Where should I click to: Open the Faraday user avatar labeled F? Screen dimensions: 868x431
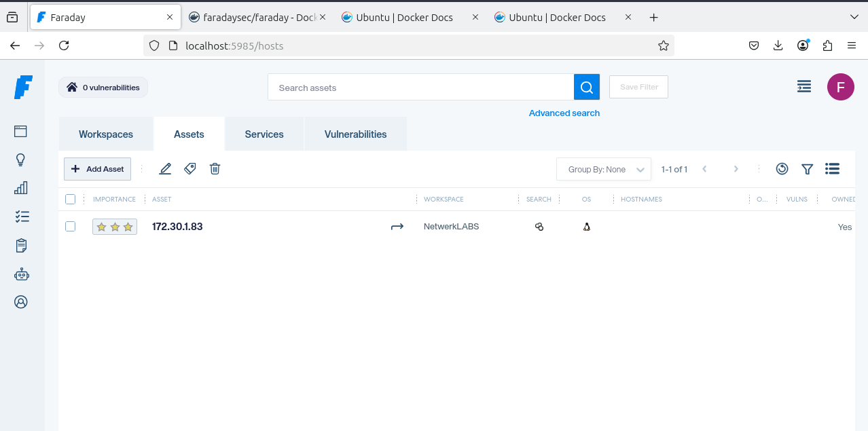click(x=840, y=87)
